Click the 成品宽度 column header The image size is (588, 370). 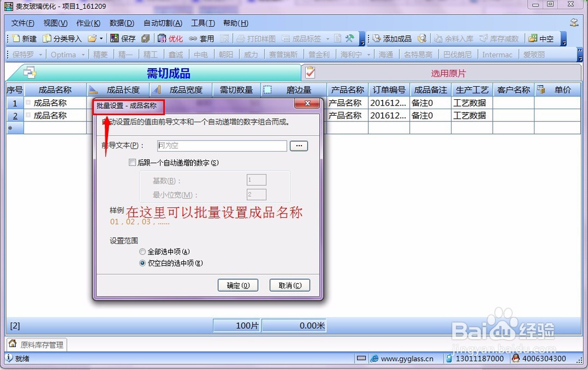click(x=181, y=90)
